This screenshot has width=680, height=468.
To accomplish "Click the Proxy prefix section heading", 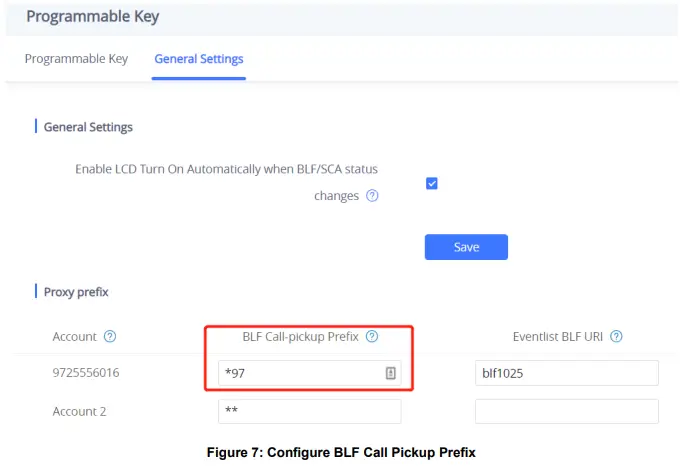I will (76, 292).
